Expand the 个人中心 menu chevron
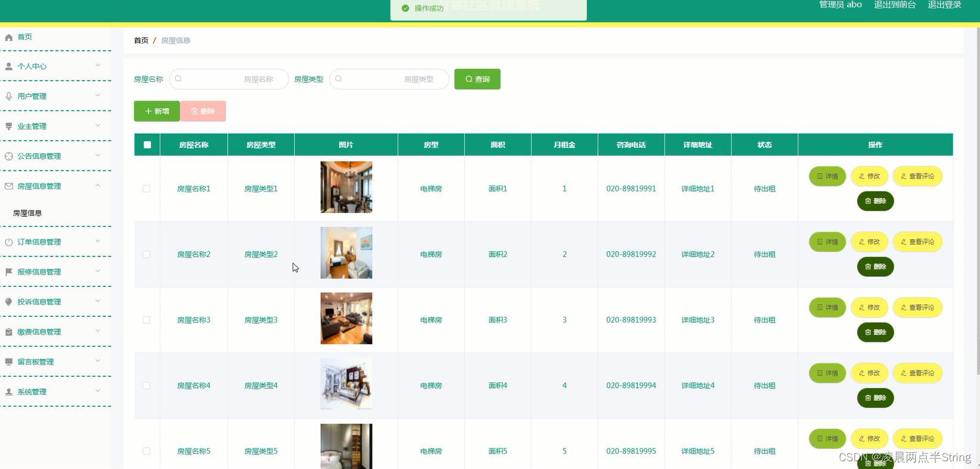 click(x=98, y=65)
